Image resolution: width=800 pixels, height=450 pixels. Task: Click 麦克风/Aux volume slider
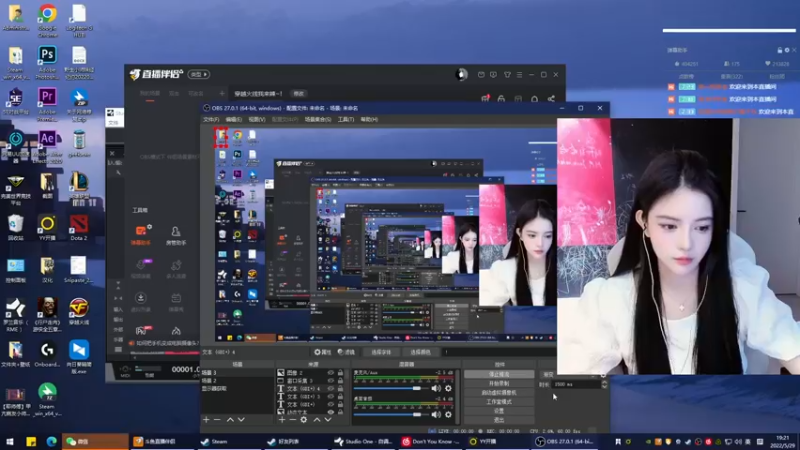(x=391, y=388)
